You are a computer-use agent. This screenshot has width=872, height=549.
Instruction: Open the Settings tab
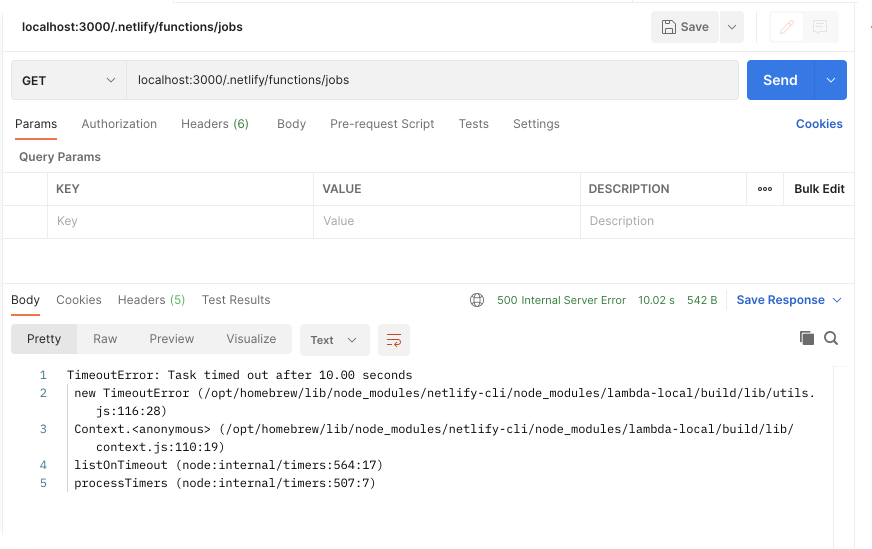(x=536, y=124)
